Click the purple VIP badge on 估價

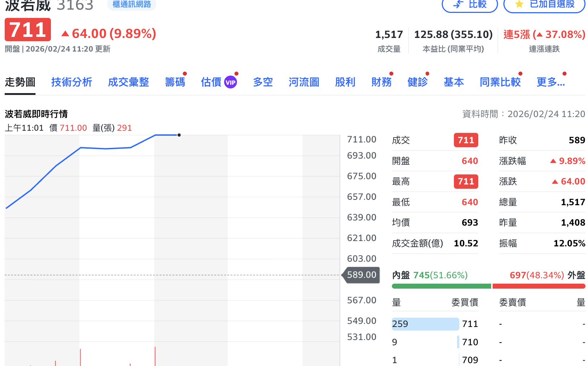coord(231,82)
